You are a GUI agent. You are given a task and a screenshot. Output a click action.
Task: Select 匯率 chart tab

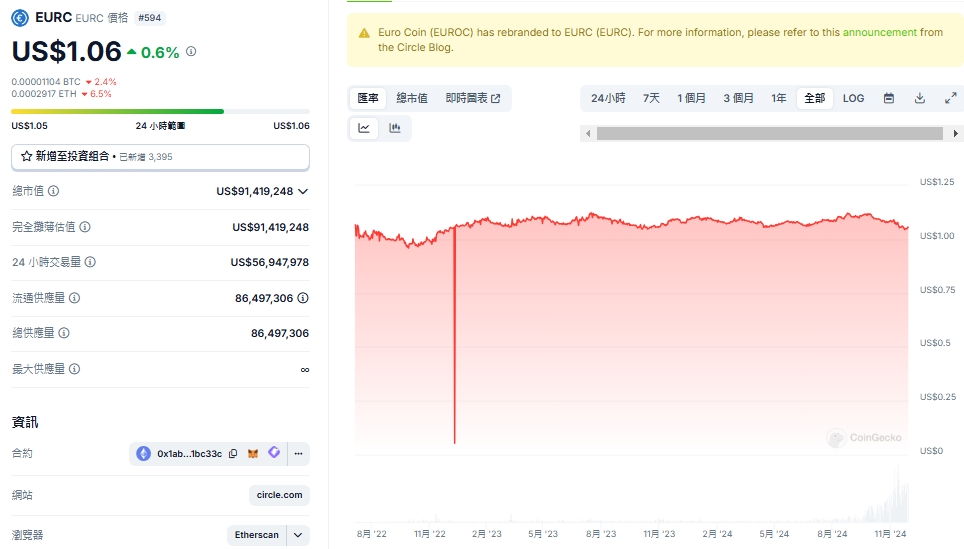(x=368, y=98)
